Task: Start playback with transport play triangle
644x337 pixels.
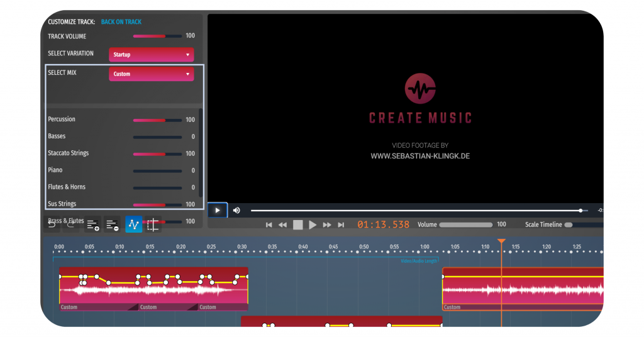Action: tap(313, 225)
